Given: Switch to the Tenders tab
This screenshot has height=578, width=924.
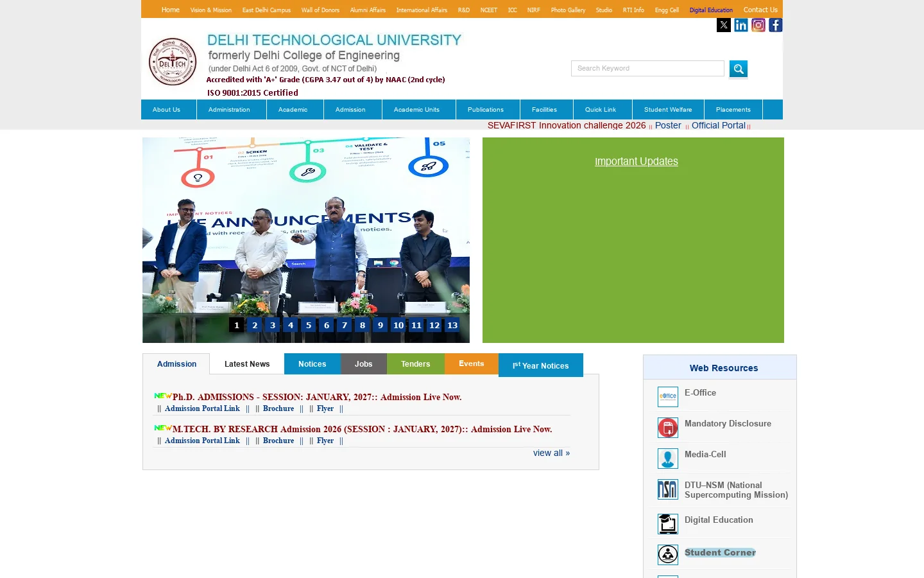Looking at the screenshot, I should [x=416, y=364].
